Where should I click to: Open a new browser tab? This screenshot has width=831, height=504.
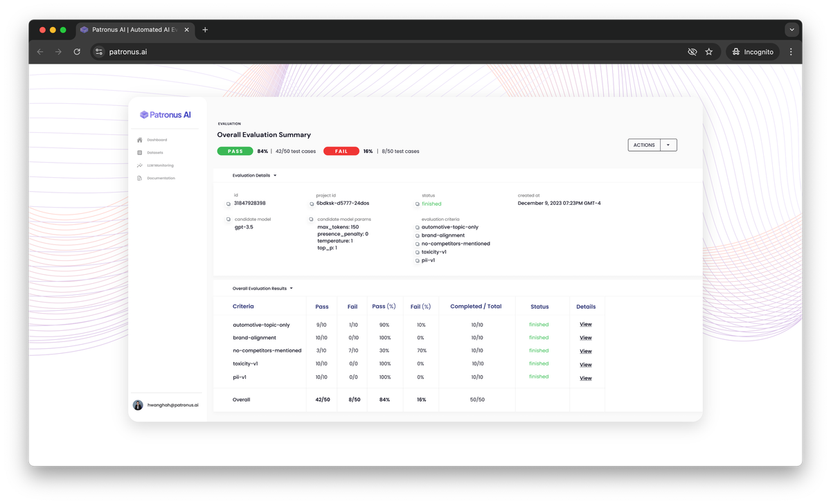pyautogui.click(x=205, y=30)
